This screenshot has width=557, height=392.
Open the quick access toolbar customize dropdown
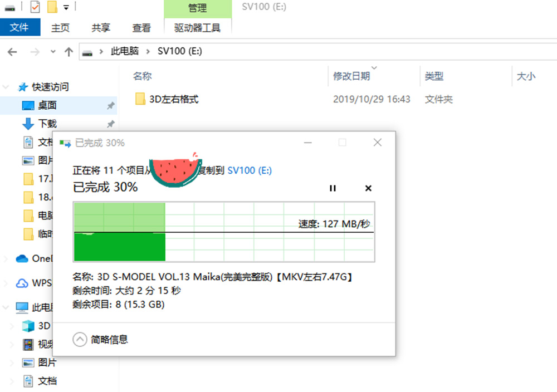click(x=66, y=7)
